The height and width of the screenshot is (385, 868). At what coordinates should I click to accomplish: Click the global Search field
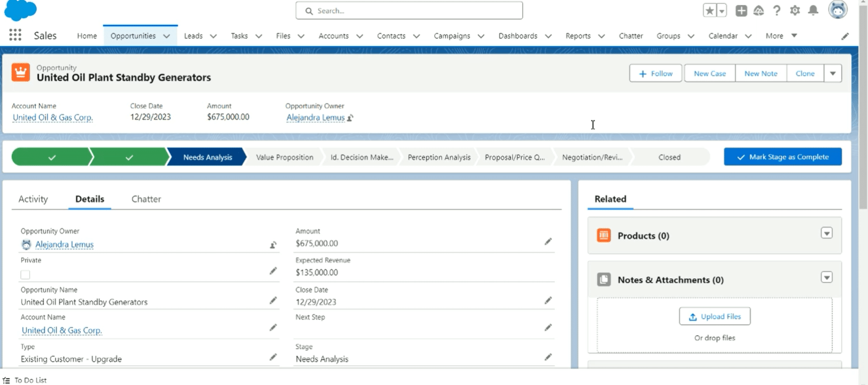409,10
